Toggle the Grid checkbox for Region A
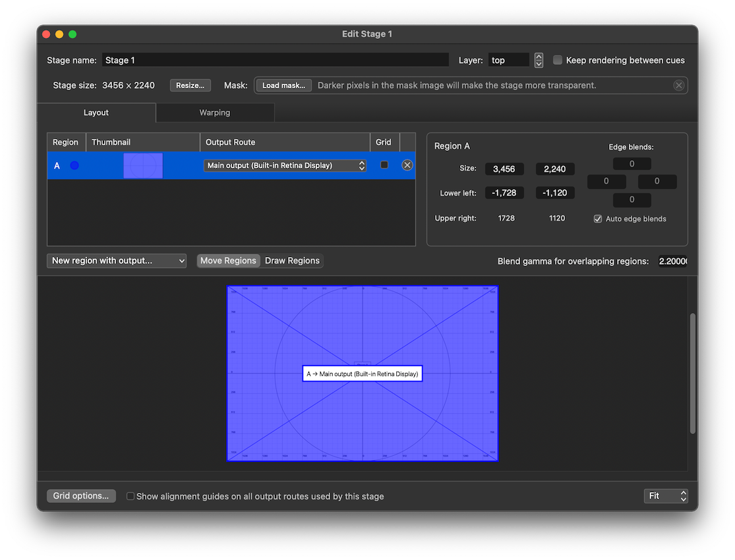 [384, 165]
